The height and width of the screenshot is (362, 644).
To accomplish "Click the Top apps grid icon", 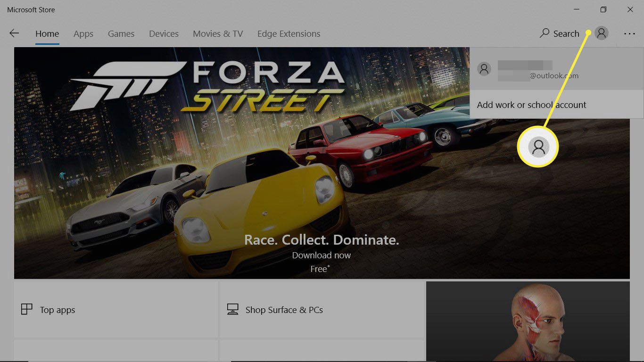I will pyautogui.click(x=27, y=309).
